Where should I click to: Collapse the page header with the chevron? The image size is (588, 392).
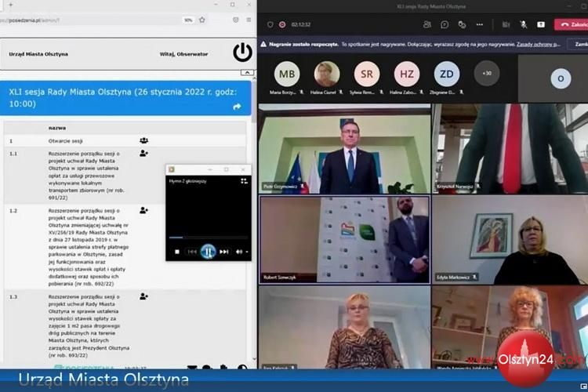247,72
